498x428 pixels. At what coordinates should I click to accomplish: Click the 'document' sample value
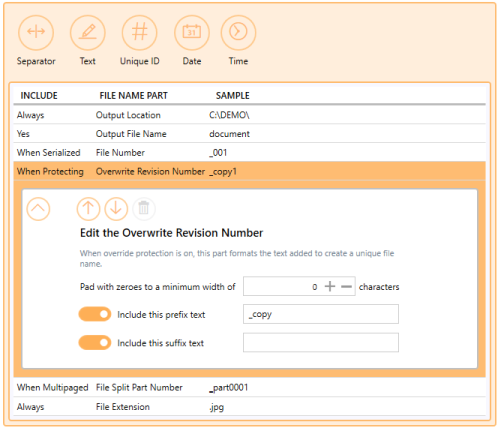[229, 134]
